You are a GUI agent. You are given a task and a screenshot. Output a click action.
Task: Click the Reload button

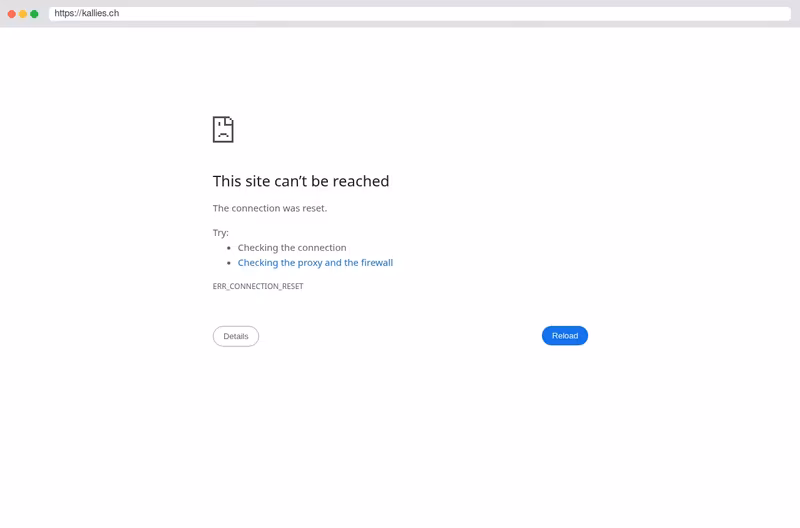[x=564, y=336]
